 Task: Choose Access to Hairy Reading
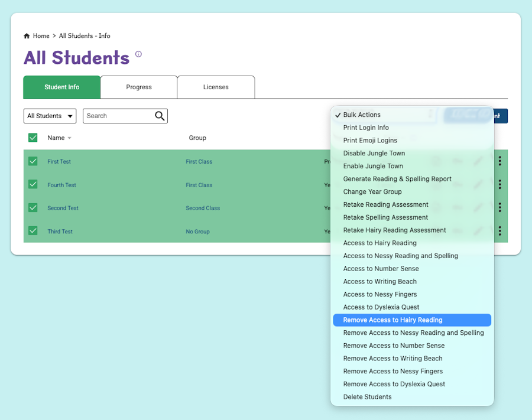click(412, 243)
